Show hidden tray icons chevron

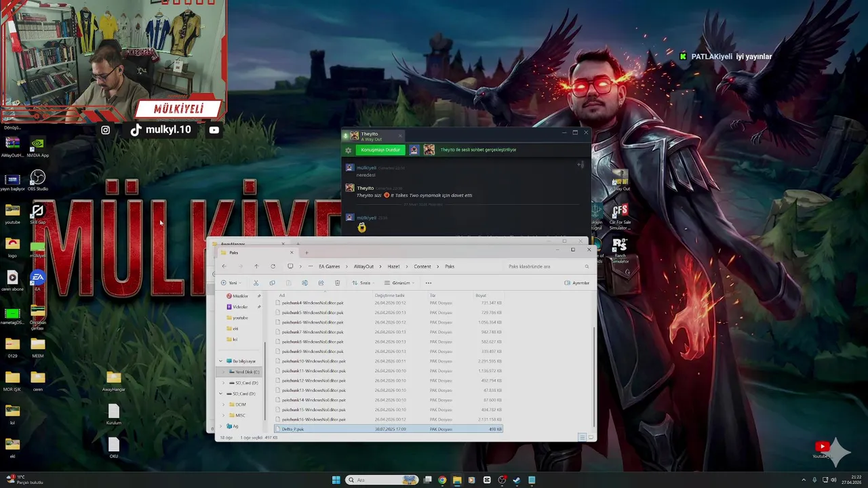[x=804, y=480]
